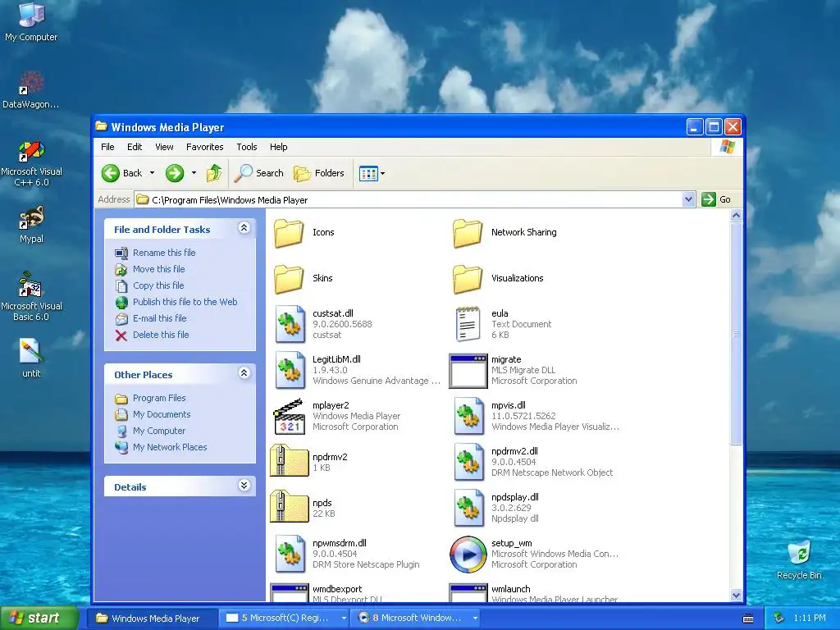Viewport: 840px width, 630px height.
Task: Select the npds zipped folder icon
Action: [x=290, y=507]
